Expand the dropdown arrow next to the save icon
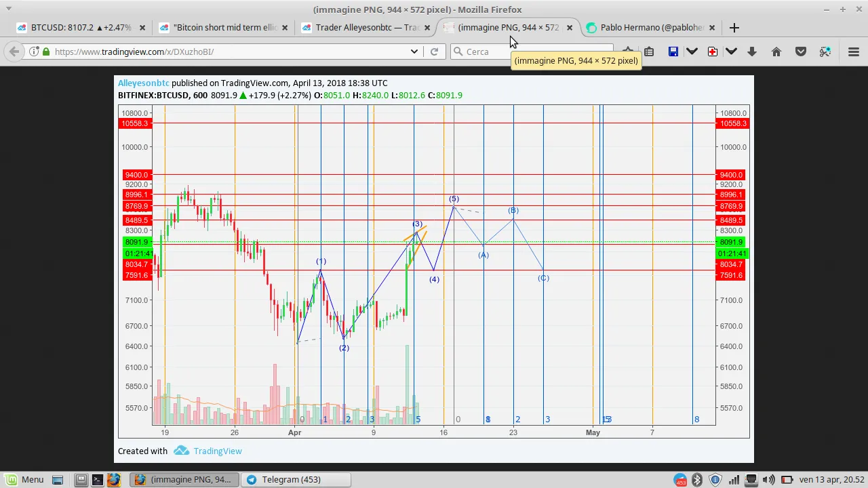This screenshot has height=488, width=868. pyautogui.click(x=692, y=52)
